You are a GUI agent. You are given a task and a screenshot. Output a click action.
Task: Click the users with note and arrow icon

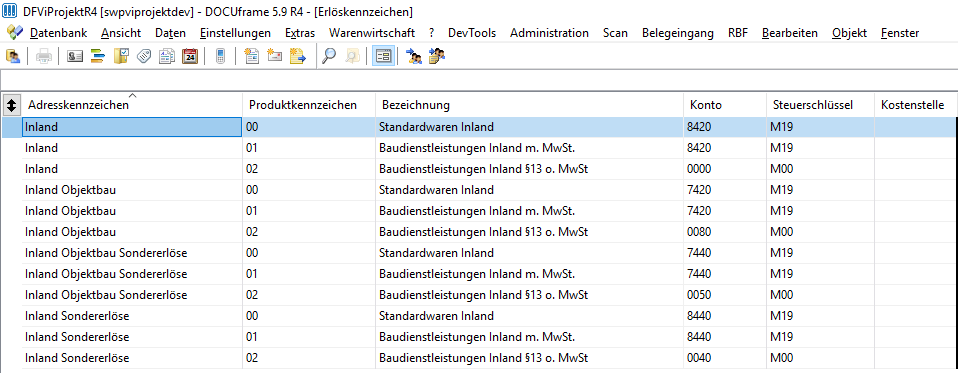[437, 57]
